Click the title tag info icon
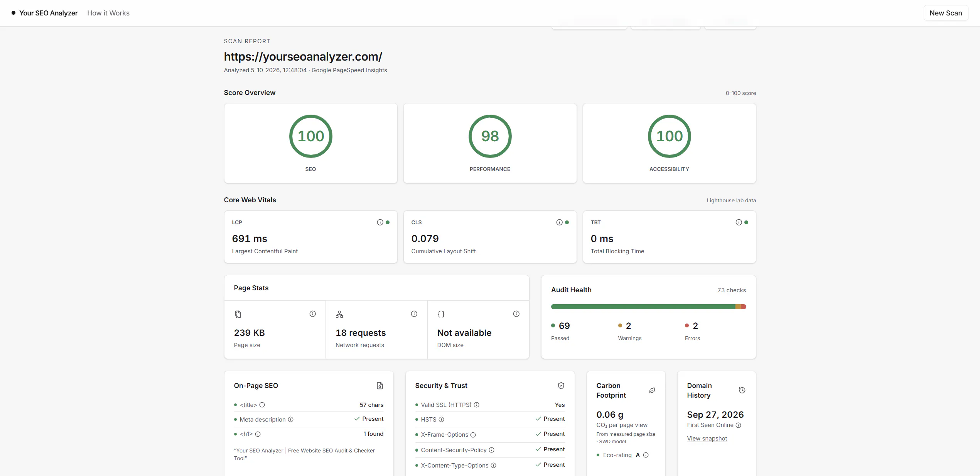 coord(262,405)
